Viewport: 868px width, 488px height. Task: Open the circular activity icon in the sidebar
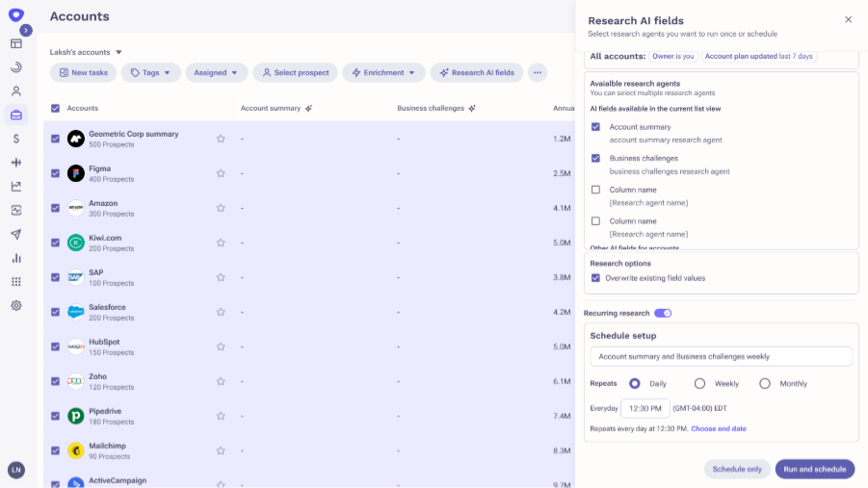pyautogui.click(x=16, y=67)
